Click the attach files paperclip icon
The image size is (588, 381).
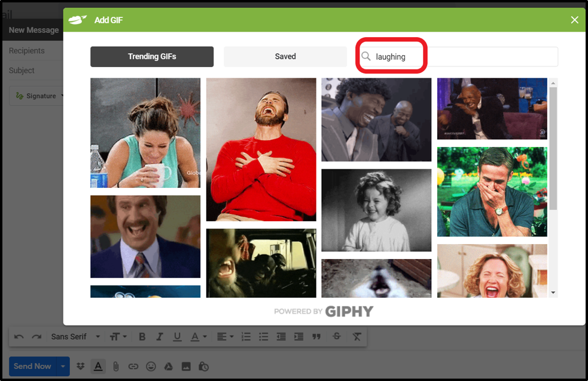pos(116,366)
